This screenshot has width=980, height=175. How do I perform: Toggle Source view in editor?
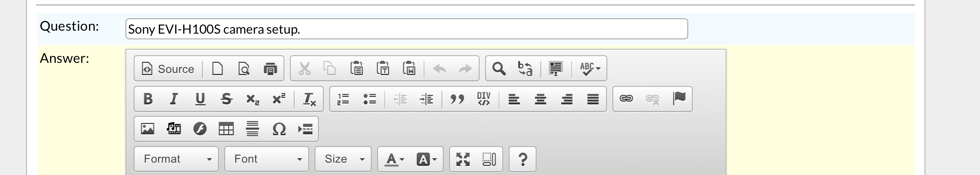click(168, 69)
